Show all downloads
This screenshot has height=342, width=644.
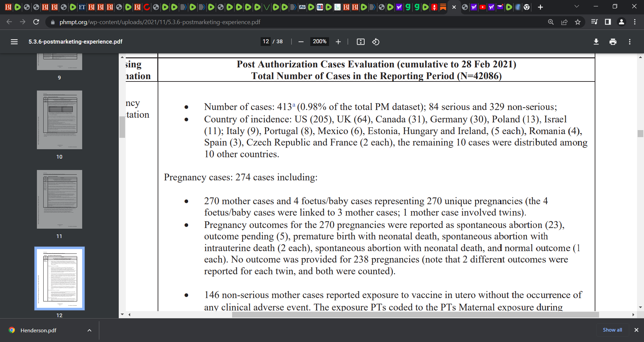click(x=612, y=330)
